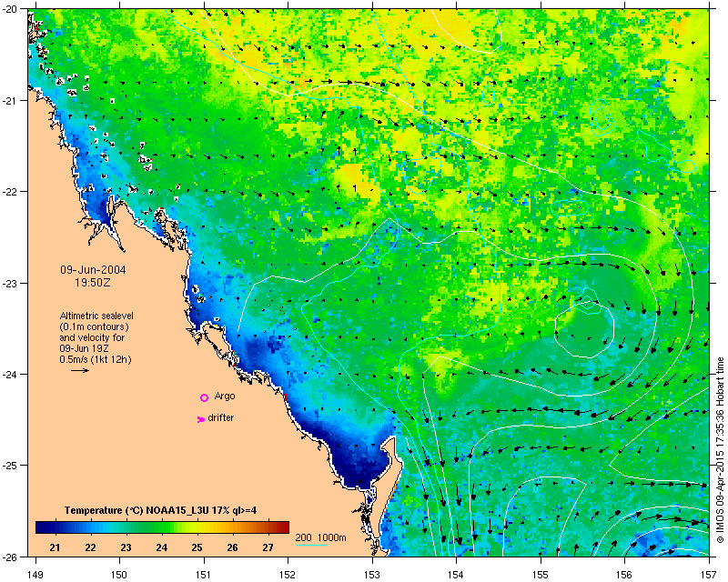Click the magenta drifter marker icon
Screen dimensions: 728x582
pos(200,419)
